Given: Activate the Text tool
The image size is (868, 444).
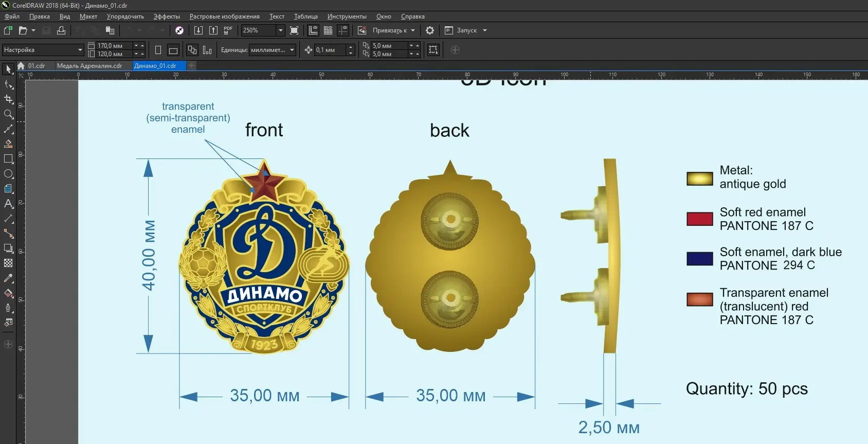Looking at the screenshot, I should pos(8,204).
